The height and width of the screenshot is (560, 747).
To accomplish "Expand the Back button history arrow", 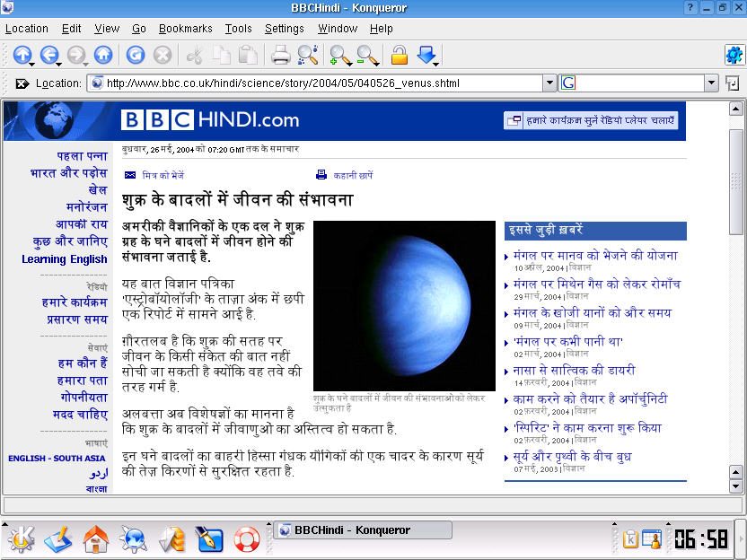I will (58, 64).
